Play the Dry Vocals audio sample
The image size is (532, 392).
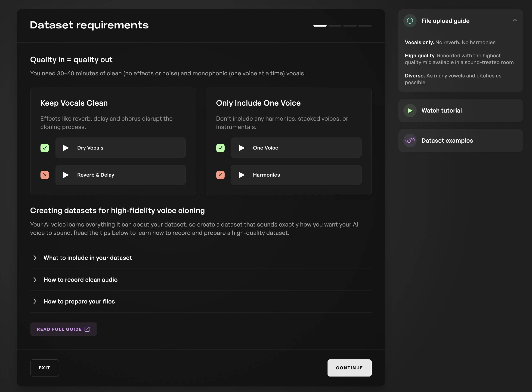pos(66,148)
